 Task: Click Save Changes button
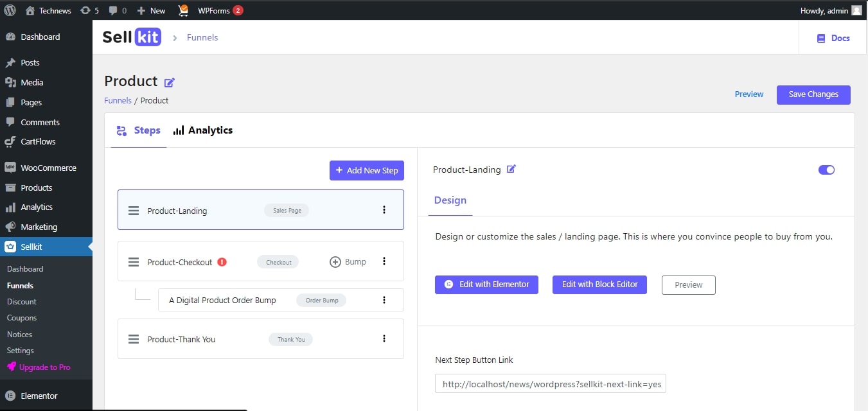[x=813, y=94]
